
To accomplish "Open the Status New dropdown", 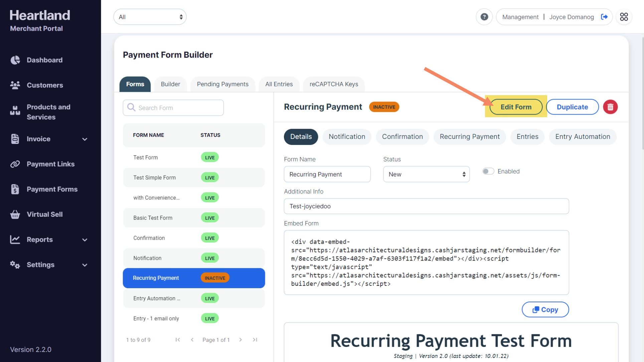I will point(426,174).
